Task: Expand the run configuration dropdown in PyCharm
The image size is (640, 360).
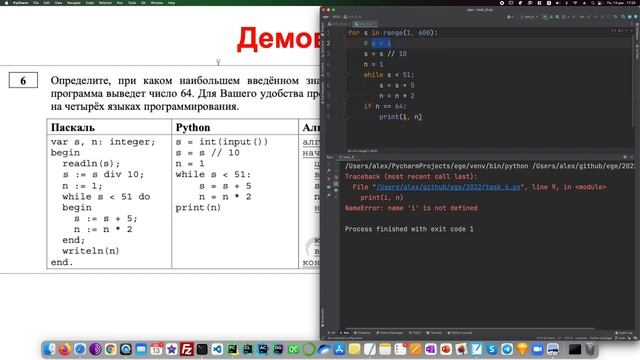Action: (529, 17)
